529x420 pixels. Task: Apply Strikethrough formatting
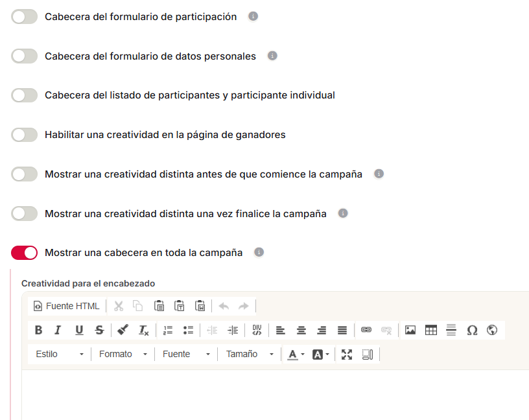point(99,330)
